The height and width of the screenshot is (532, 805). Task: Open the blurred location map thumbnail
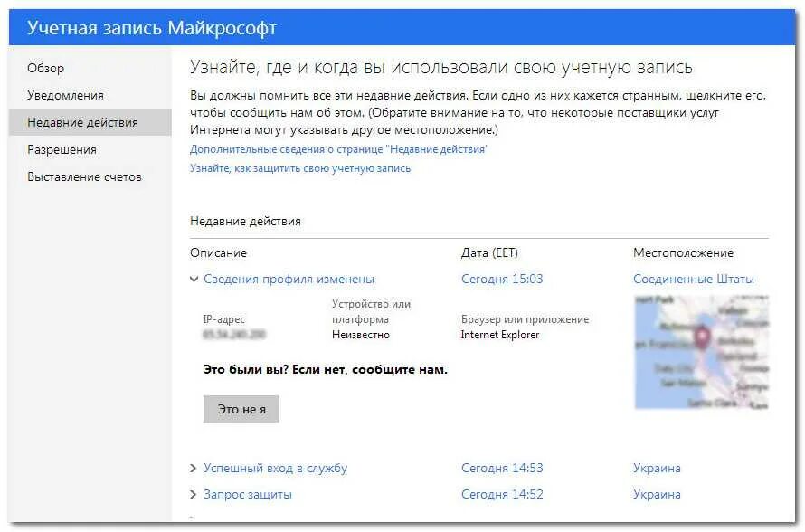(x=701, y=352)
